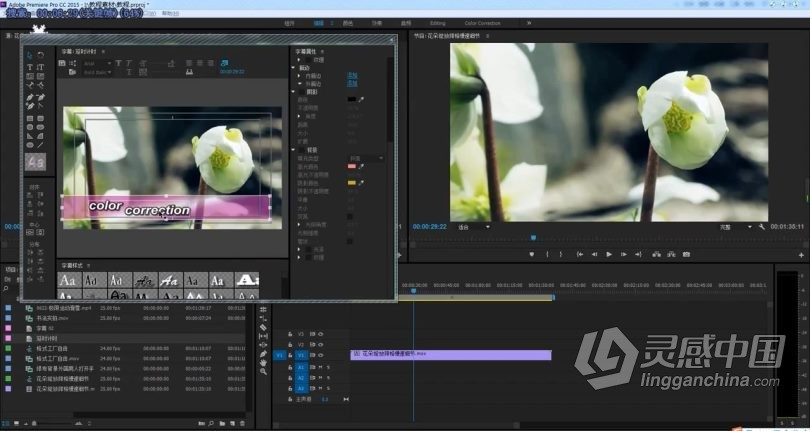Select the Rounded Corner Rectangle tool
The image size is (810, 431).
[x=41, y=119]
